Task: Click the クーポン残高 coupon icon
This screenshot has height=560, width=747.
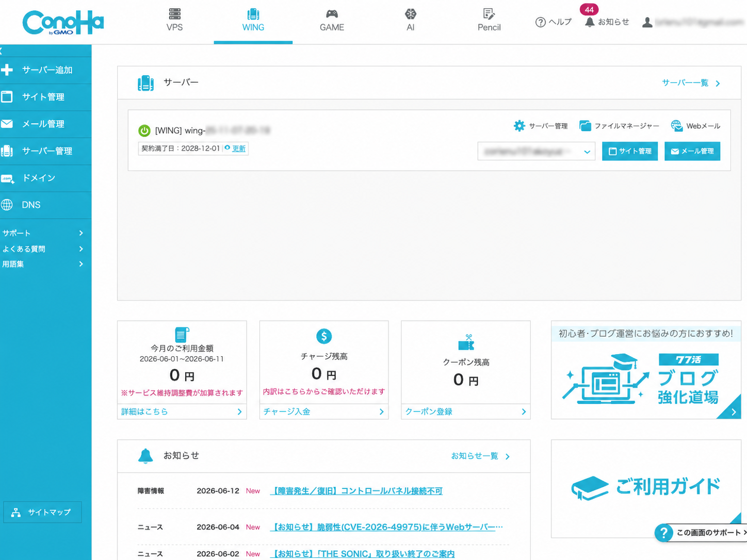Action: tap(466, 342)
